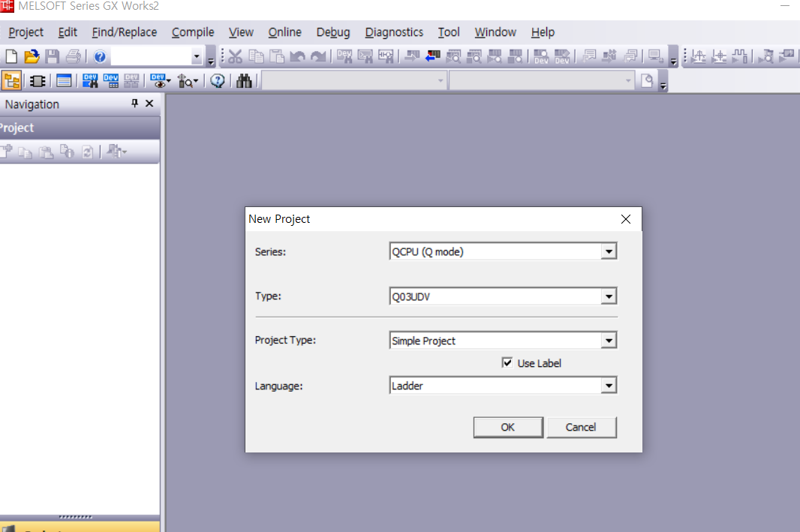
Task: Click the Print icon in toolbar
Action: click(73, 56)
